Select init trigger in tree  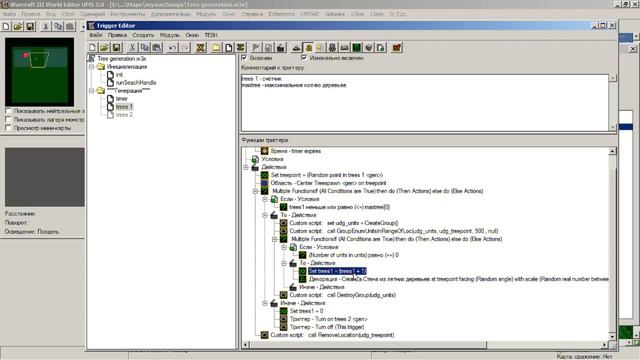pyautogui.click(x=119, y=75)
